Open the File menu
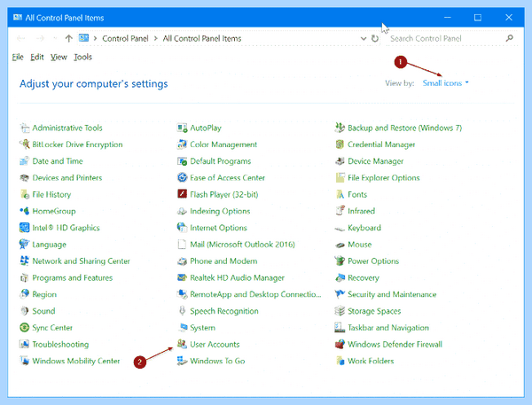The height and width of the screenshot is (405, 532). [x=18, y=57]
